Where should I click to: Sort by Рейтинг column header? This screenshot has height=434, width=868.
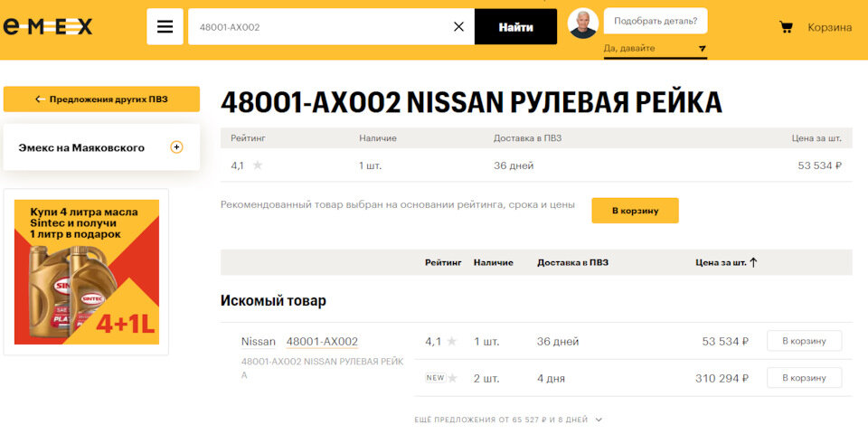tap(443, 262)
